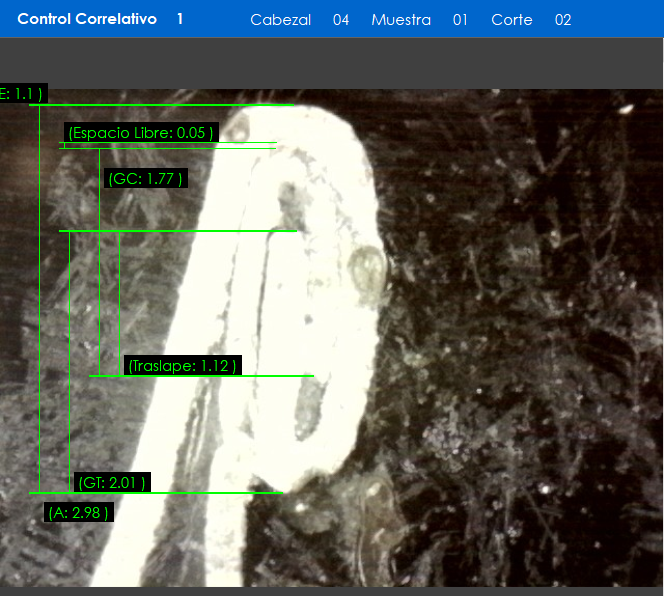
Task: Click the A 2.98 measurement label
Action: [x=79, y=513]
